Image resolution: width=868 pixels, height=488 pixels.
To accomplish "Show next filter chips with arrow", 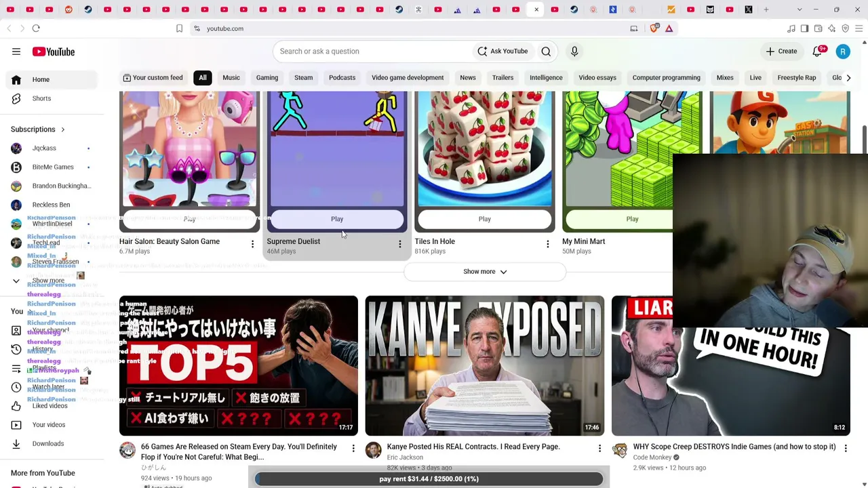I will click(x=848, y=78).
